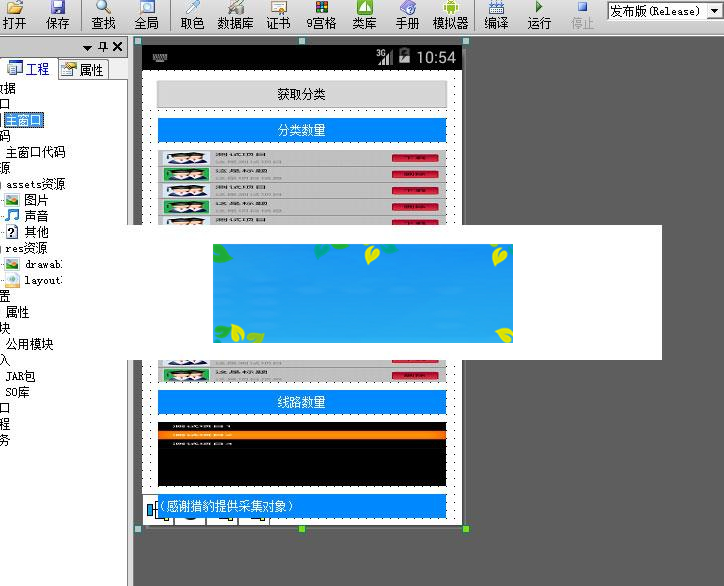Open the 类库 class library
This screenshot has height=586, width=724.
click(364, 15)
